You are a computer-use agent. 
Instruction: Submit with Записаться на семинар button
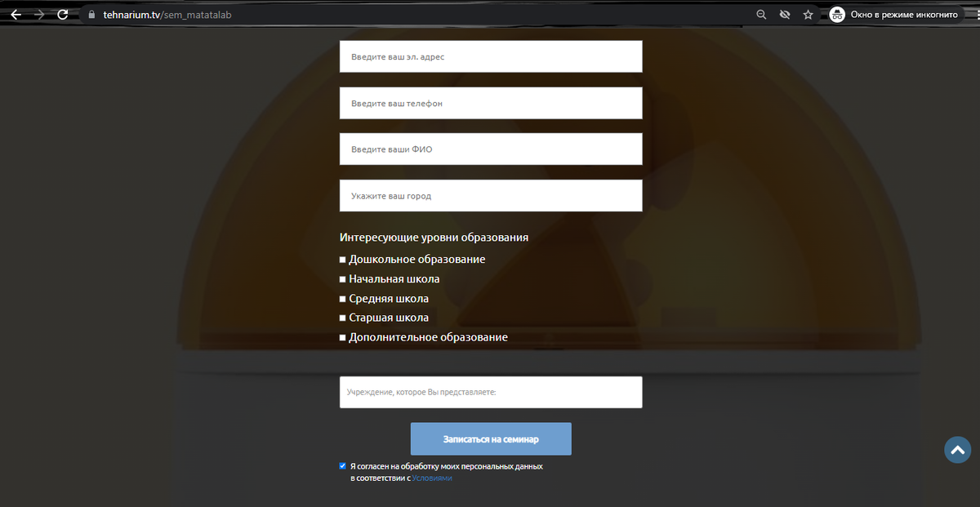tap(491, 439)
